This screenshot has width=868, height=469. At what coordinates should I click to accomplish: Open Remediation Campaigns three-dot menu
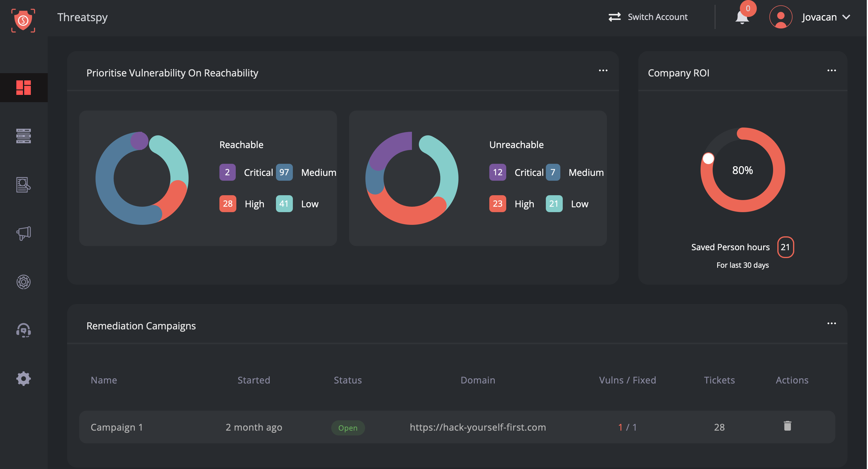tap(831, 323)
